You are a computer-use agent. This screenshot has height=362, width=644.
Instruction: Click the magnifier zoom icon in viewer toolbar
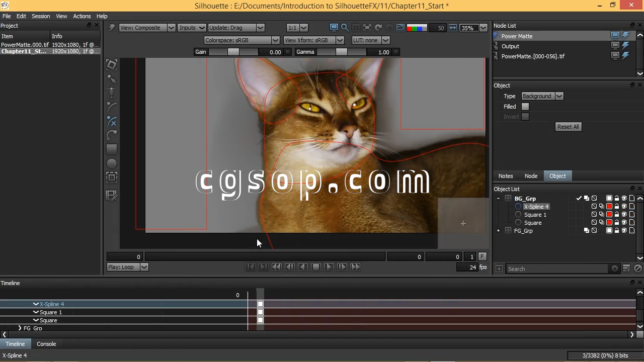345,28
